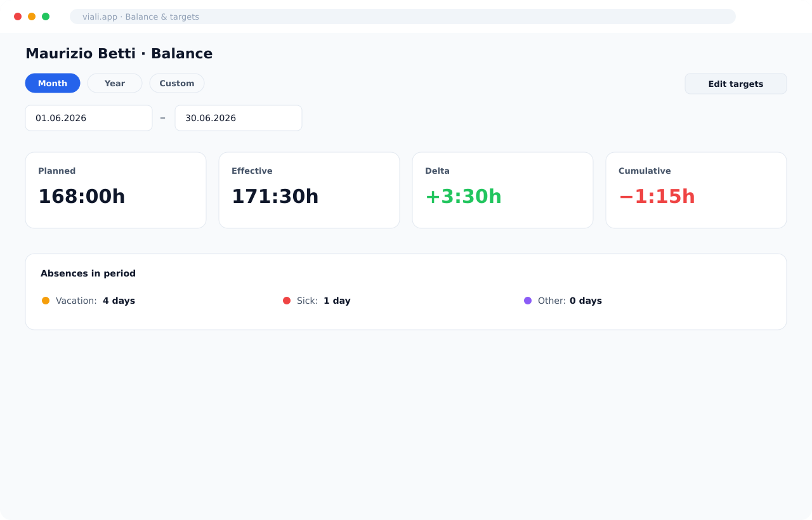Switch to the Year period tab

[115, 83]
